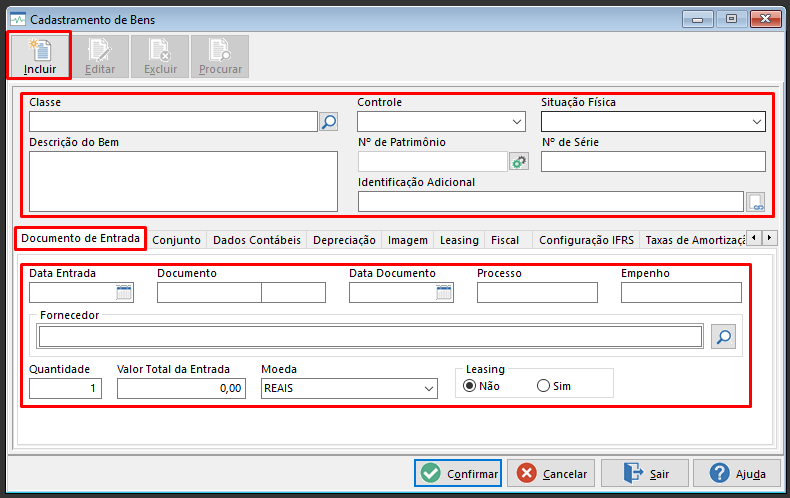The image size is (790, 498).
Task: Open the Moeda REAIS dropdown
Action: tap(349, 389)
